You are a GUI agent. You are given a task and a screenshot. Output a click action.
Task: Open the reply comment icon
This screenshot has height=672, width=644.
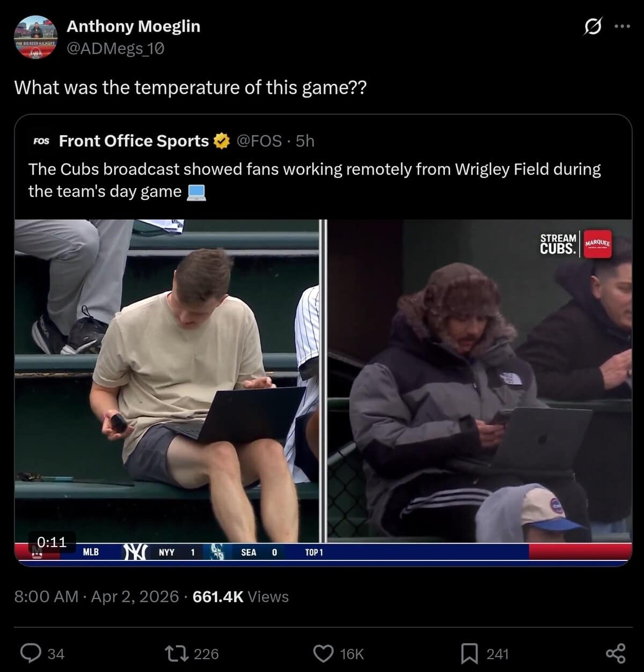coord(31,653)
